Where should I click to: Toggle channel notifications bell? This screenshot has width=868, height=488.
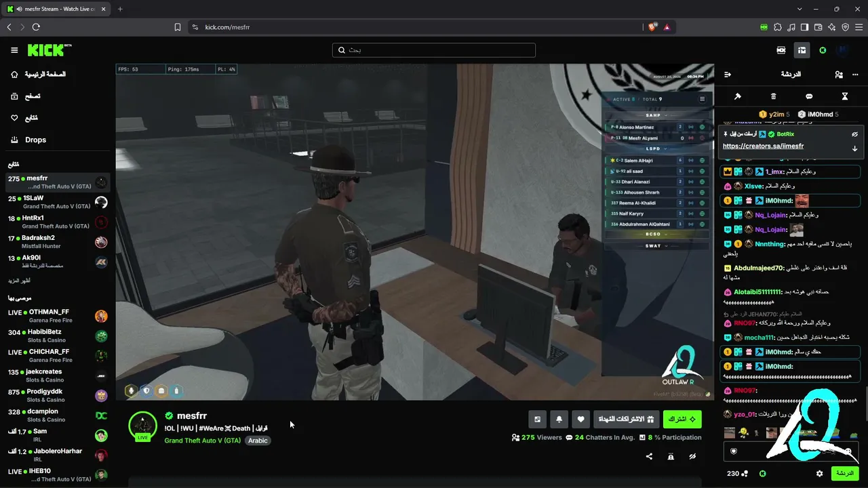pos(559,420)
